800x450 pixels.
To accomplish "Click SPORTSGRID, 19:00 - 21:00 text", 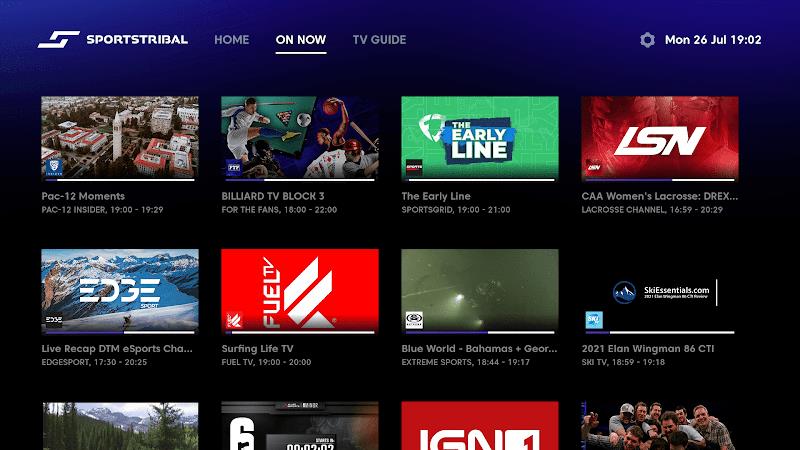I will pyautogui.click(x=456, y=210).
